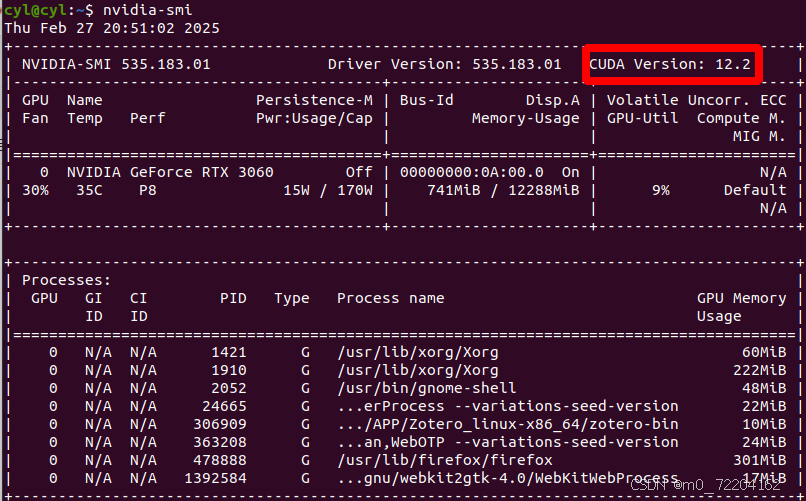Click the Memory-Usage header
The width and height of the screenshot is (806, 501).
tap(525, 119)
